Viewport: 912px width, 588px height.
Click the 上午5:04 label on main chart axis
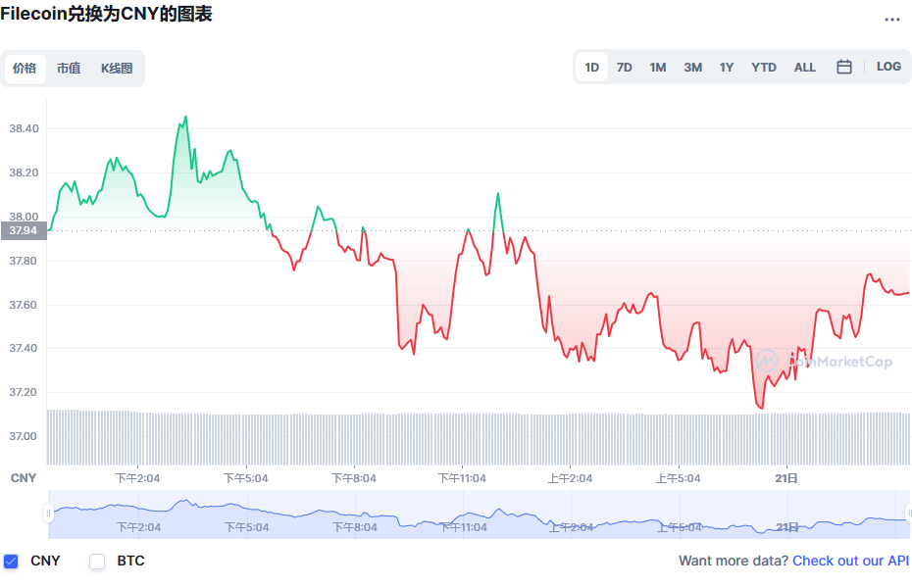[x=679, y=478]
